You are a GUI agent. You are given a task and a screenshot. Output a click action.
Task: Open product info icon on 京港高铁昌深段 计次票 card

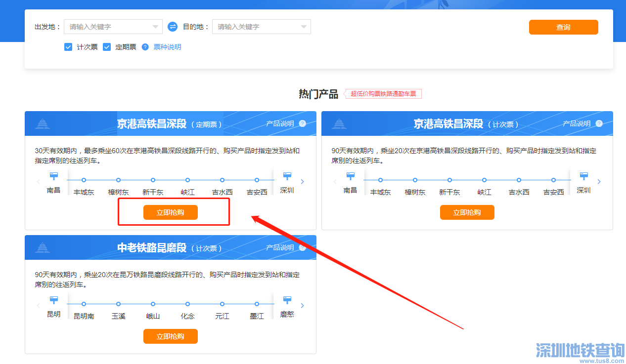(599, 123)
